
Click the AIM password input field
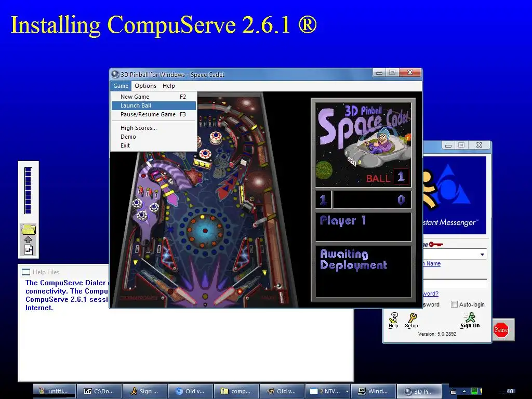click(455, 284)
